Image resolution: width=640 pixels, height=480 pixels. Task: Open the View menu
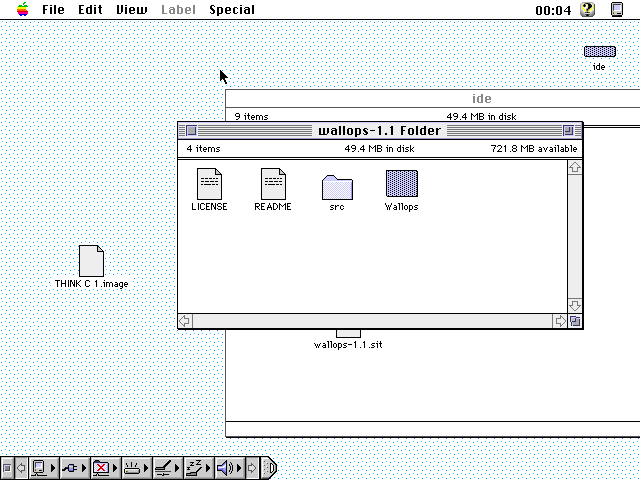click(131, 9)
